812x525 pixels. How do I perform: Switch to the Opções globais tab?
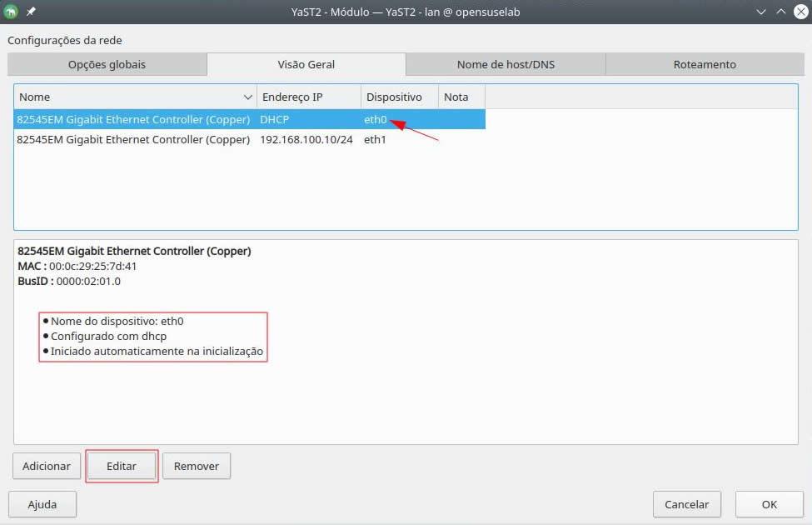tap(107, 64)
